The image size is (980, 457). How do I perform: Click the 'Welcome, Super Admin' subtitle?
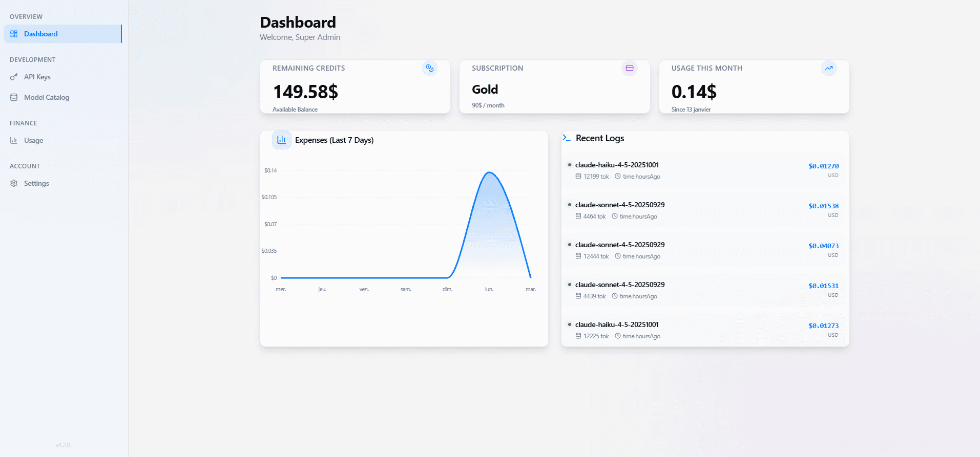point(300,37)
